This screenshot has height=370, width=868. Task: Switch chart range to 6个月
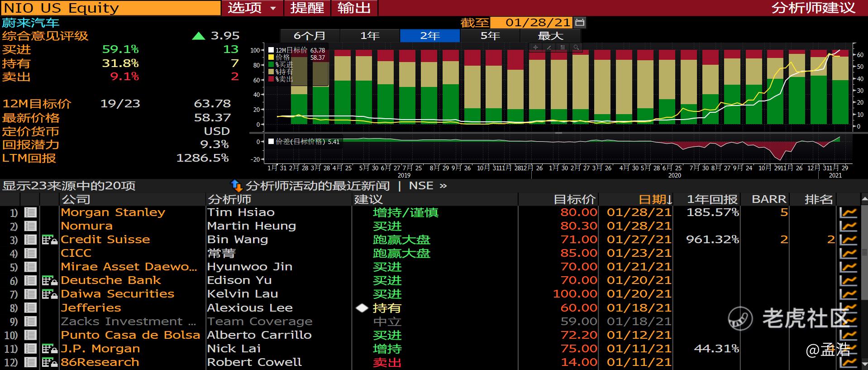coord(310,36)
